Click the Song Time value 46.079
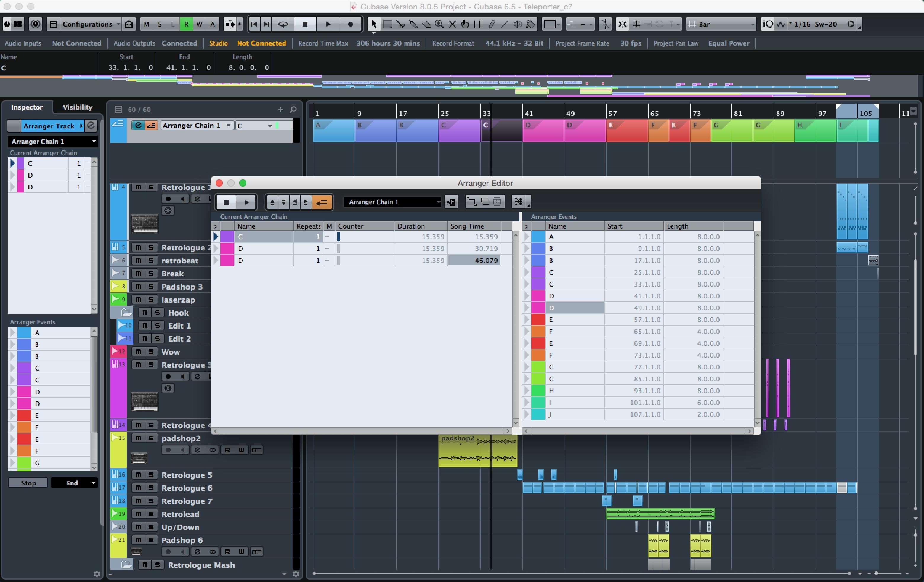Image resolution: width=924 pixels, height=582 pixels. click(x=474, y=261)
